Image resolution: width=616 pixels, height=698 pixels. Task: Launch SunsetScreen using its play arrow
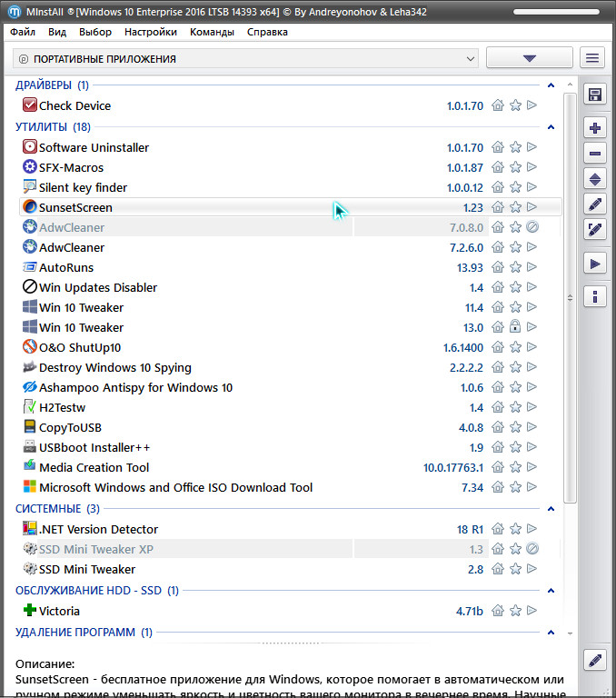pyautogui.click(x=532, y=207)
